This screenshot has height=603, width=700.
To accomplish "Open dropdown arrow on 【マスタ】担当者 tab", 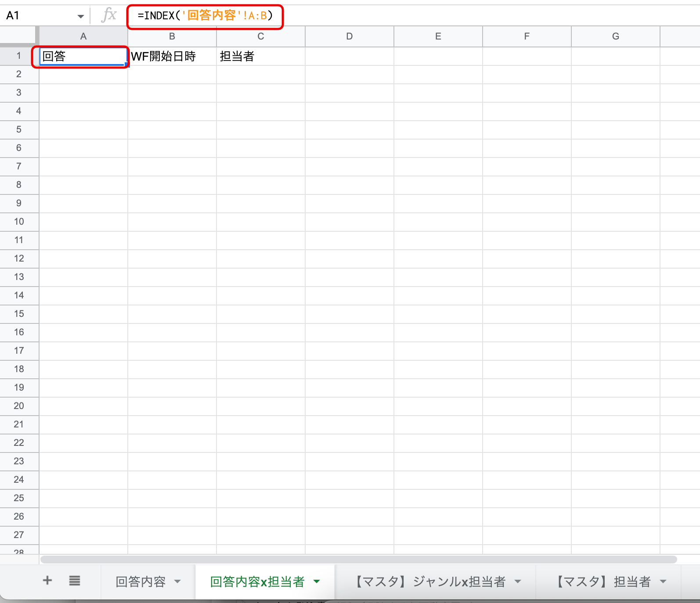I will pos(663,581).
